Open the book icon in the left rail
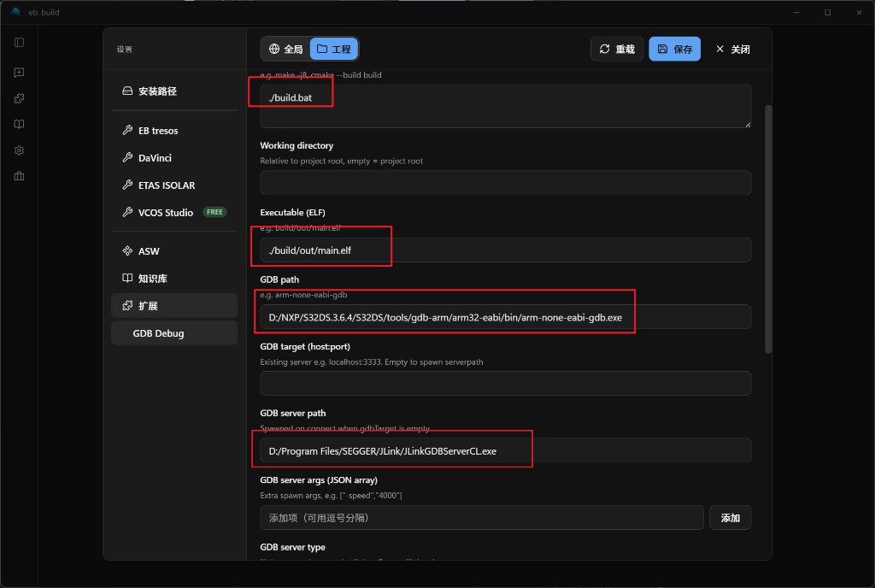 tap(19, 125)
